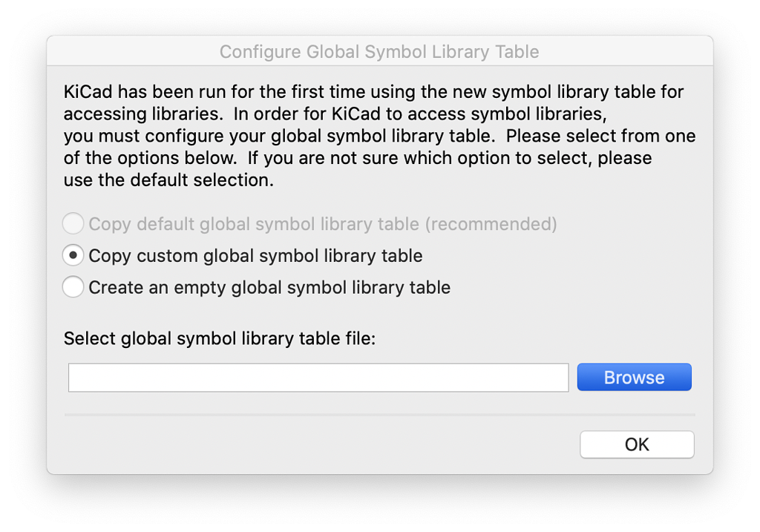The width and height of the screenshot is (760, 532).
Task: Choose Create an empty global symbol library table radio
Action: click(x=73, y=287)
